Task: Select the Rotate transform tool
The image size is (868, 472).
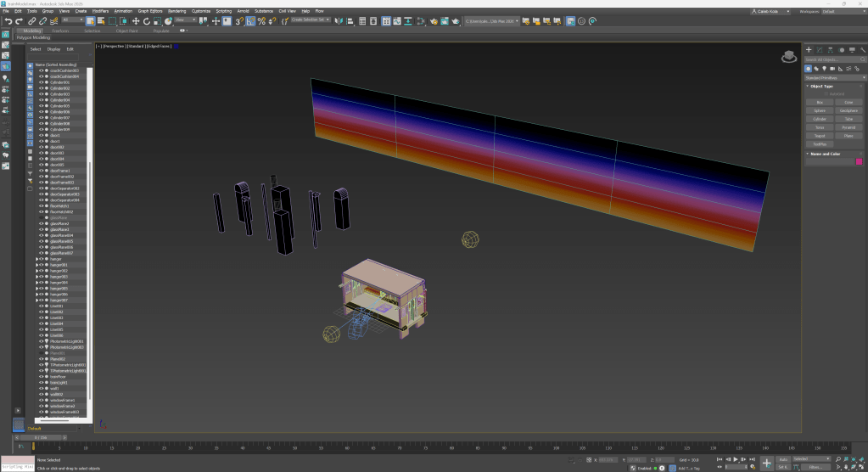Action: [x=145, y=21]
